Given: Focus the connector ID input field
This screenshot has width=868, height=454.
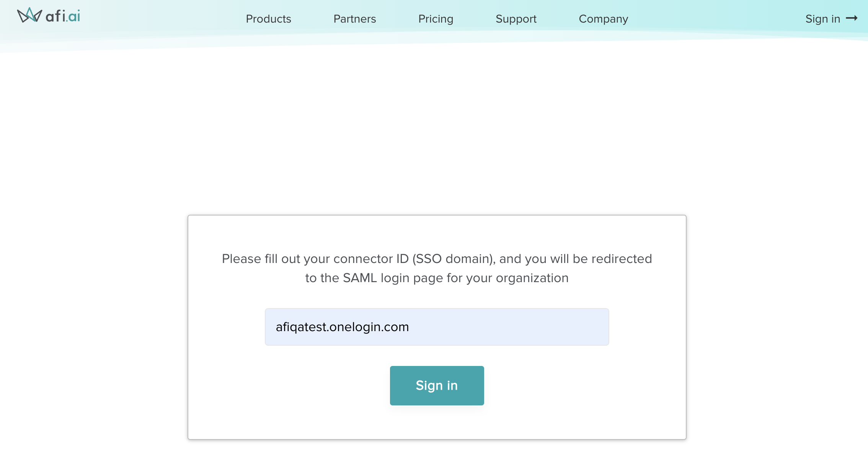Looking at the screenshot, I should coord(437,327).
